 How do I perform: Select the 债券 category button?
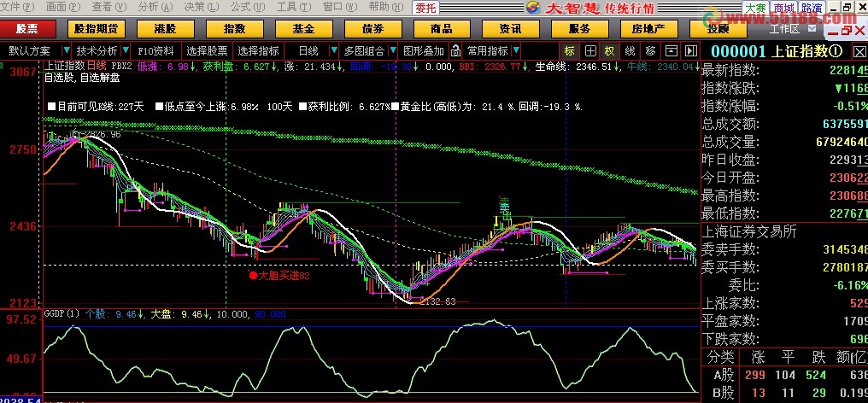(x=372, y=29)
